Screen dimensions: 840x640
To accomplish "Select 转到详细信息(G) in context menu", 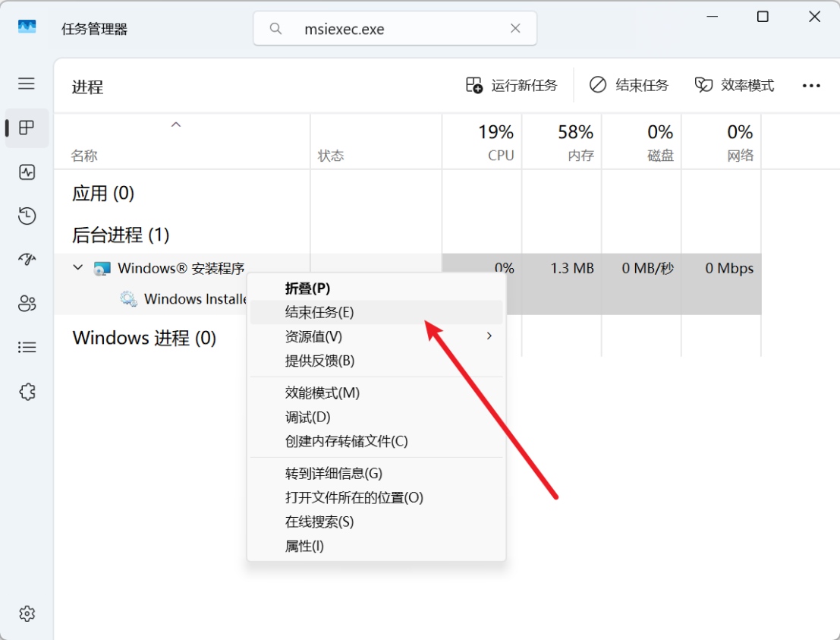I will tap(376, 473).
